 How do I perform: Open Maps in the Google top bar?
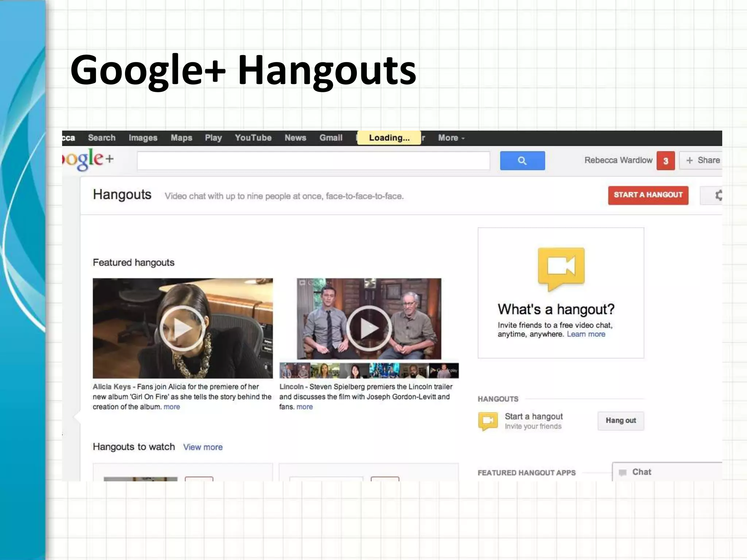click(x=181, y=138)
